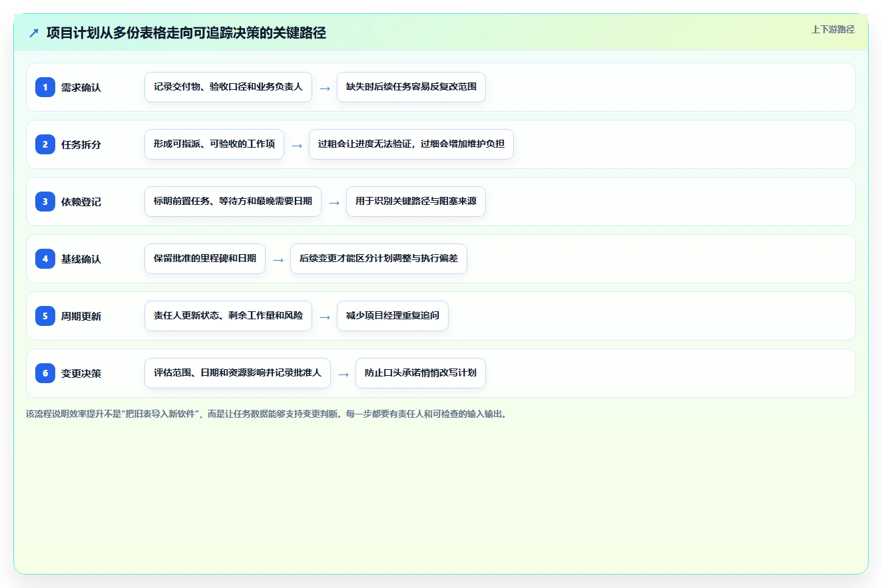Viewport: 882px width, 588px height.
Task: Click the 依赖登记 step label
Action: pyautogui.click(x=81, y=202)
